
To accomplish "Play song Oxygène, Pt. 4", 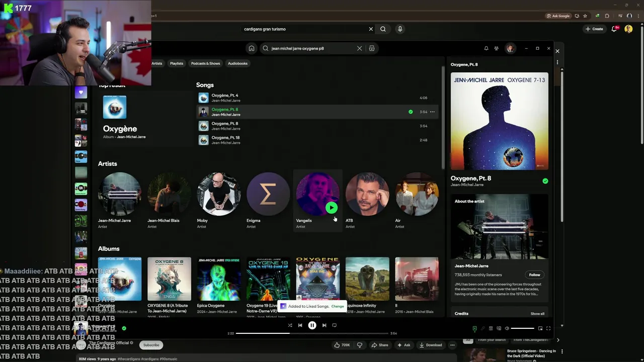I will click(x=317, y=98).
